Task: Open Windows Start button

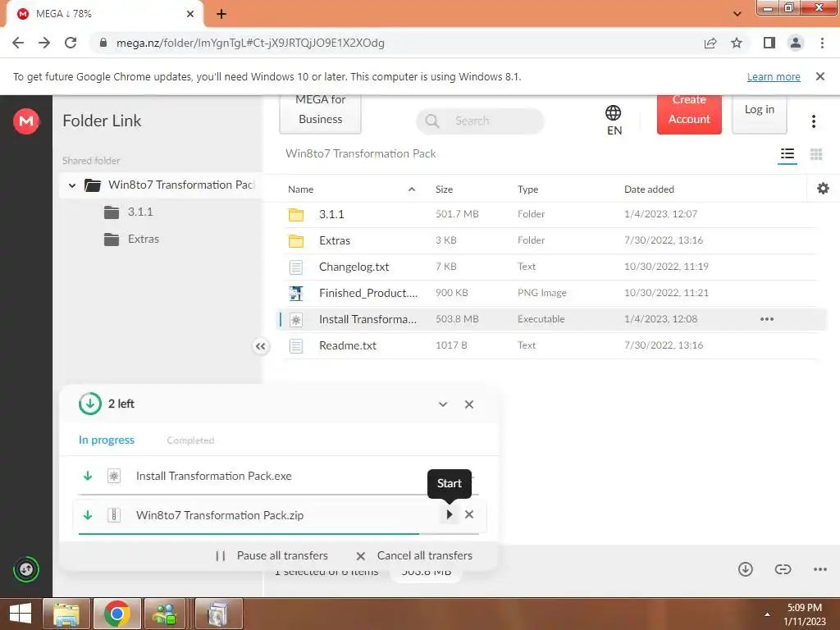Action: pyautogui.click(x=21, y=614)
